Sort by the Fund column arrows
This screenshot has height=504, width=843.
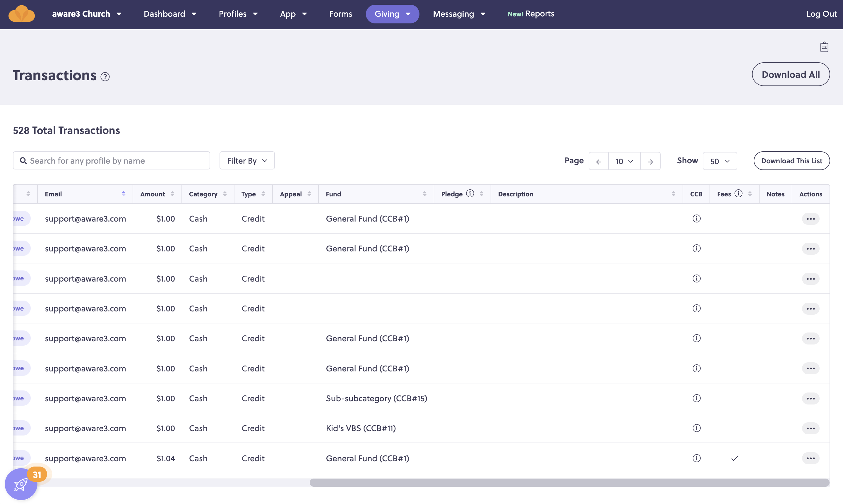pyautogui.click(x=424, y=194)
